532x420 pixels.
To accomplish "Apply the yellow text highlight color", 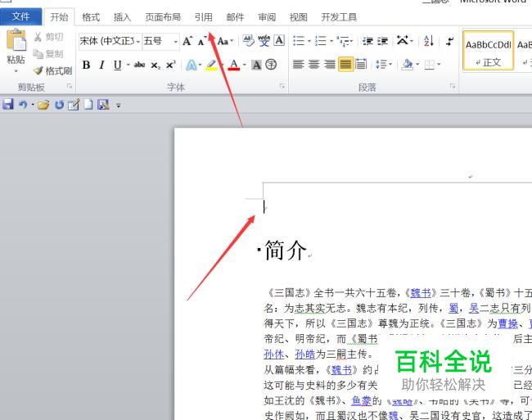I will click(x=212, y=65).
